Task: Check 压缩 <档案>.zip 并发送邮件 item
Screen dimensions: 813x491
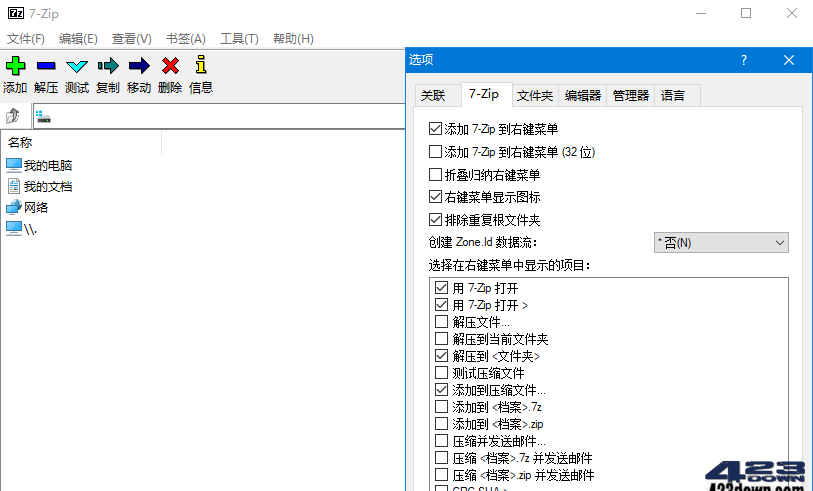Action: [441, 474]
